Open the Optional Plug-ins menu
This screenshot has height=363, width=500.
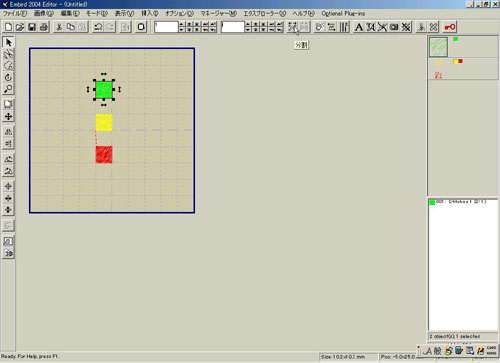click(343, 14)
